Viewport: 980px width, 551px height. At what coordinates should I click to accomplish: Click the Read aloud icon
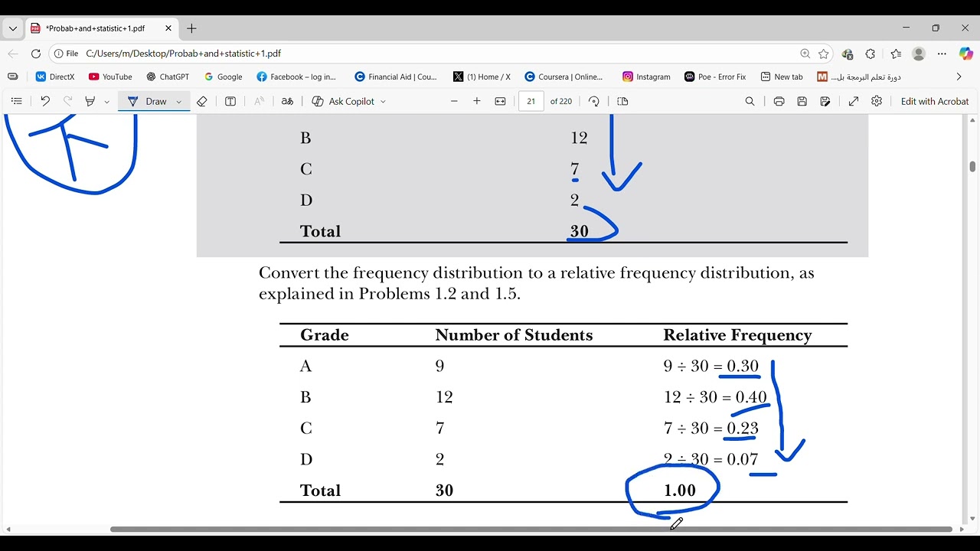(259, 101)
